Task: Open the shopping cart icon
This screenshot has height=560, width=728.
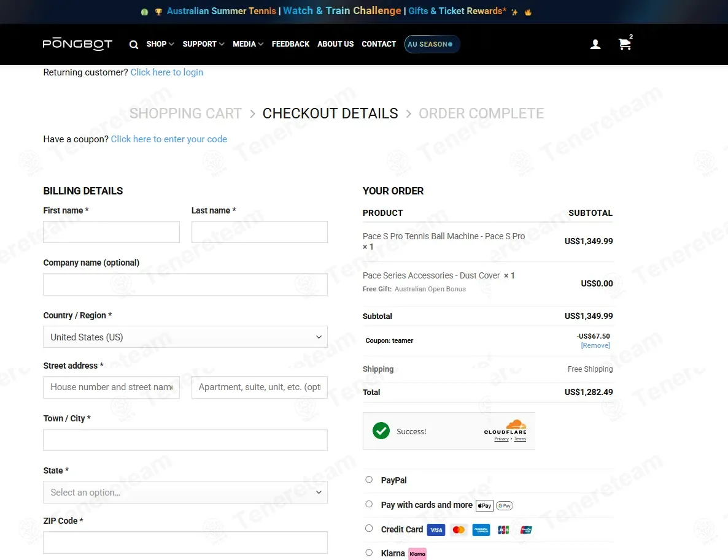Action: pos(625,44)
